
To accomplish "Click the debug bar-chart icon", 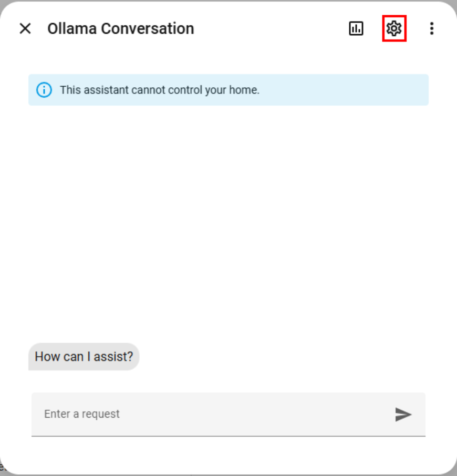I will 356,28.
